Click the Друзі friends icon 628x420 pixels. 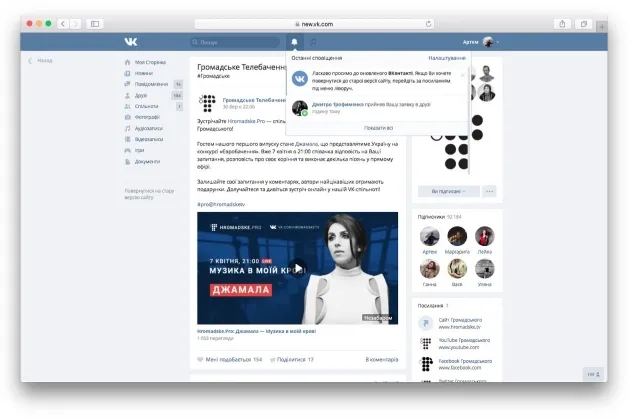[127, 95]
